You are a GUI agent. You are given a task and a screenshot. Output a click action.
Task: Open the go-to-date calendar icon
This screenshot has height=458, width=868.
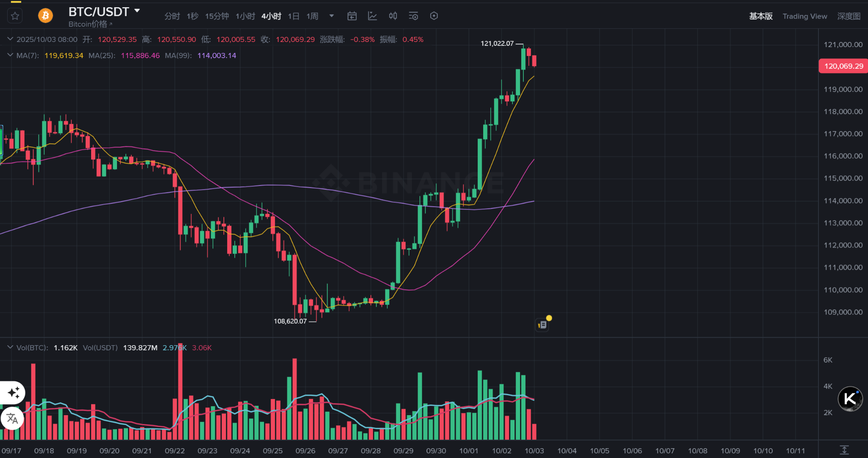pos(352,16)
